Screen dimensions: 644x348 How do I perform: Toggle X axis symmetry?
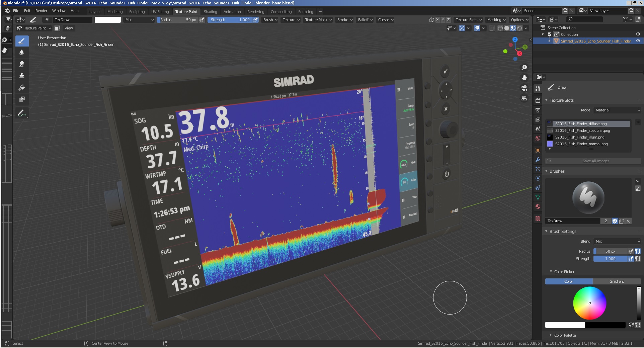click(437, 20)
